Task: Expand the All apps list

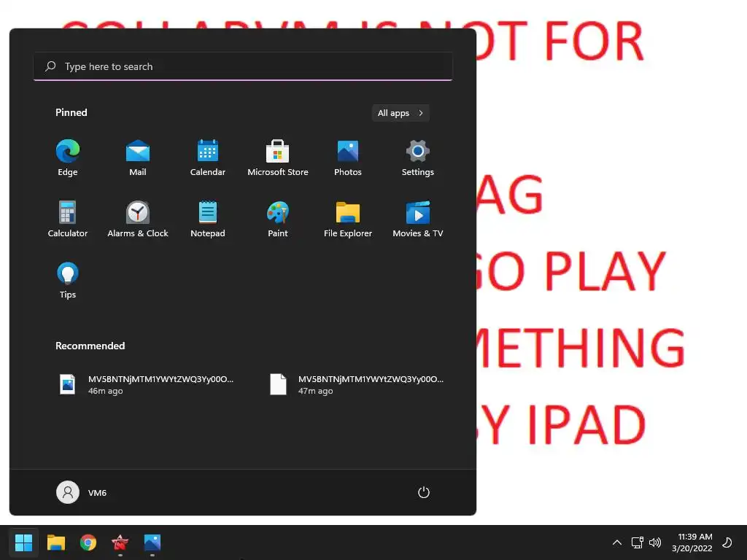Action: pyautogui.click(x=400, y=113)
